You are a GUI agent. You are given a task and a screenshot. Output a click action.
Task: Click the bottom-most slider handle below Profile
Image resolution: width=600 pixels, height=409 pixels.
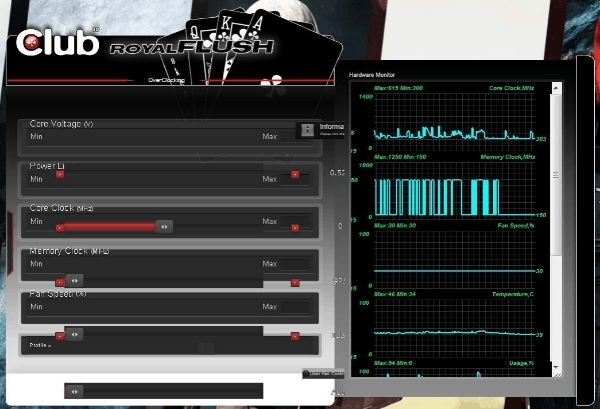click(74, 392)
